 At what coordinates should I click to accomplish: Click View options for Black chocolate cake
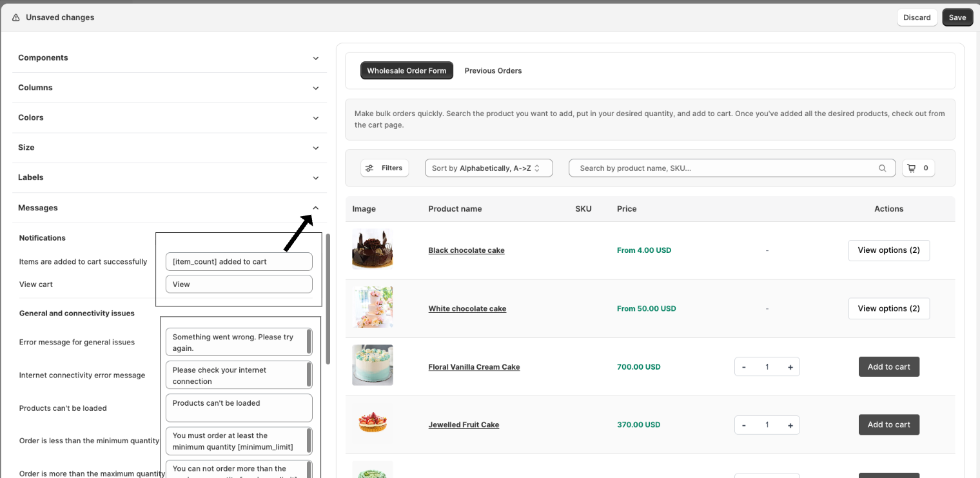coord(888,250)
